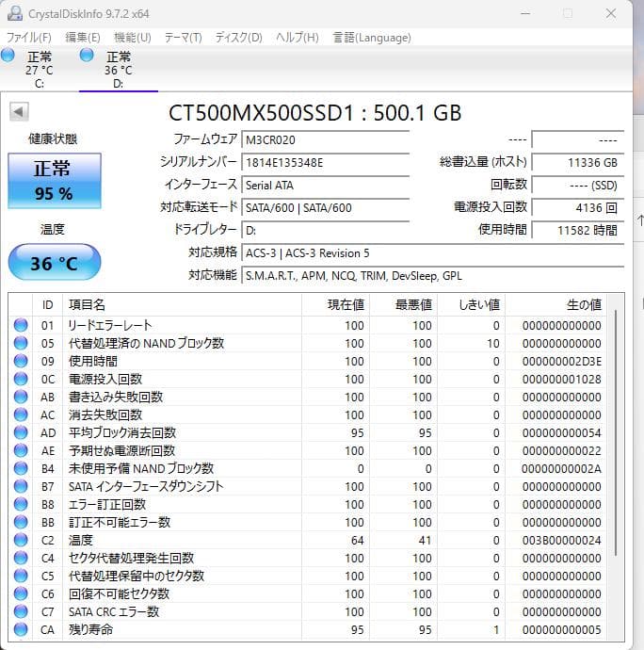644x650 pixels.
Task: Click the 電源投入回数 label beside 4136 回
Action: click(x=491, y=207)
